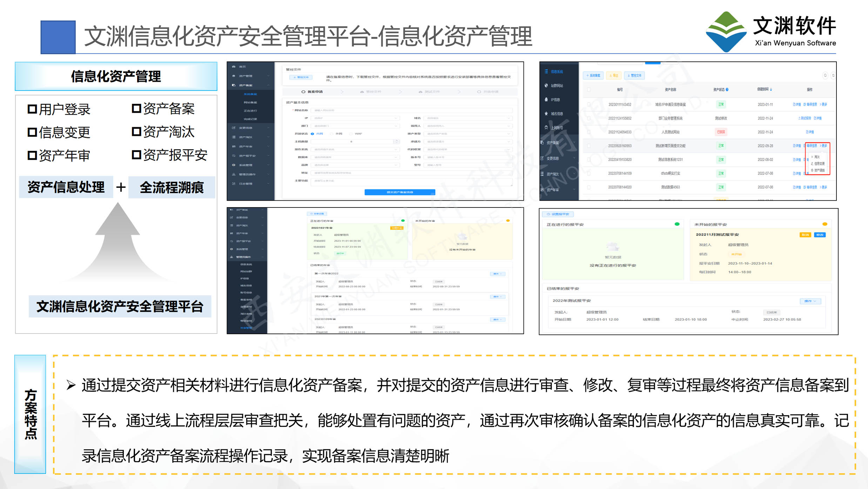
Task: Click the 首页 home icon in the sidebar
Action: [234, 66]
